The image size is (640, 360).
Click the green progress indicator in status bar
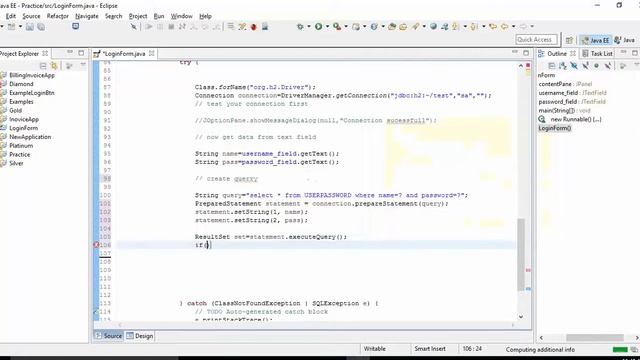pyautogui.click(x=620, y=349)
